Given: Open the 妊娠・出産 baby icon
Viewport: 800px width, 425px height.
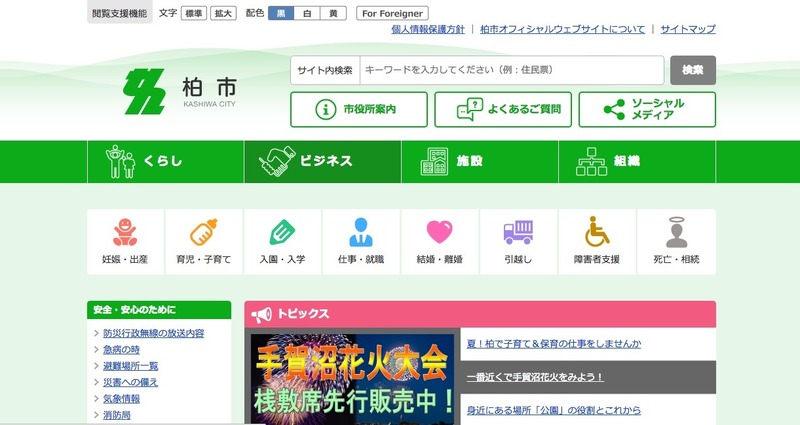Looking at the screenshot, I should click(x=125, y=233).
